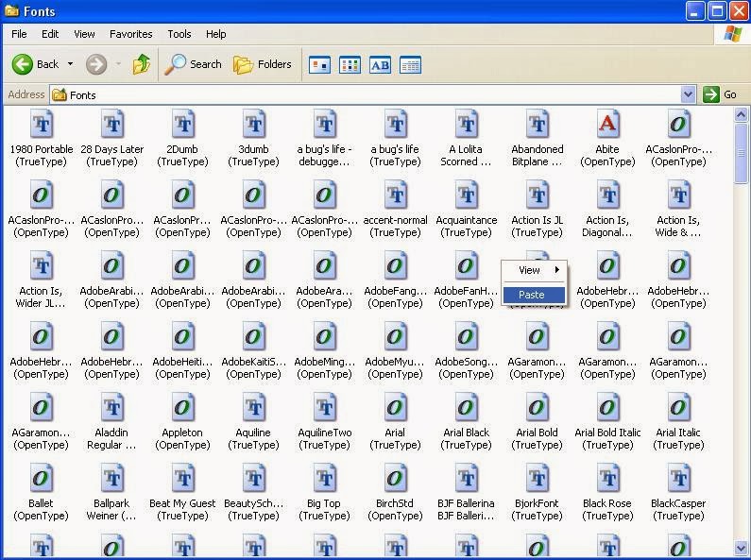This screenshot has height=560, width=751.
Task: Click the vertical scrollbar thumb
Action: coord(741,153)
